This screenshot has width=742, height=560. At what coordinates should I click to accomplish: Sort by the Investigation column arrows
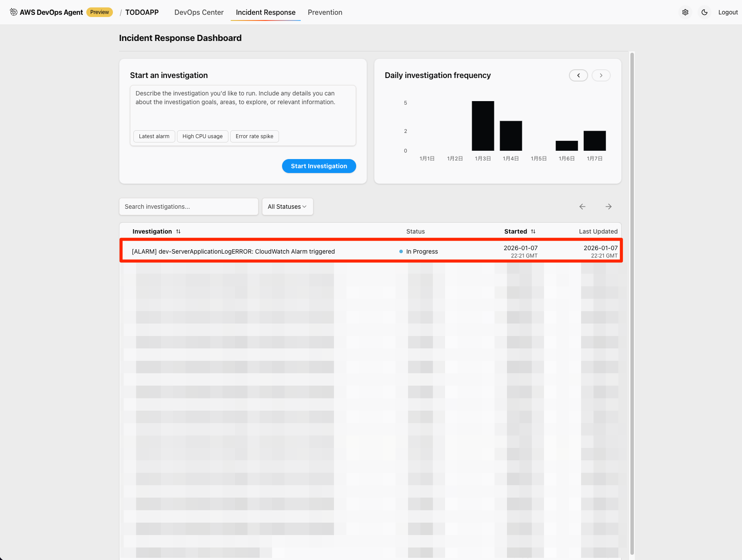tap(178, 231)
